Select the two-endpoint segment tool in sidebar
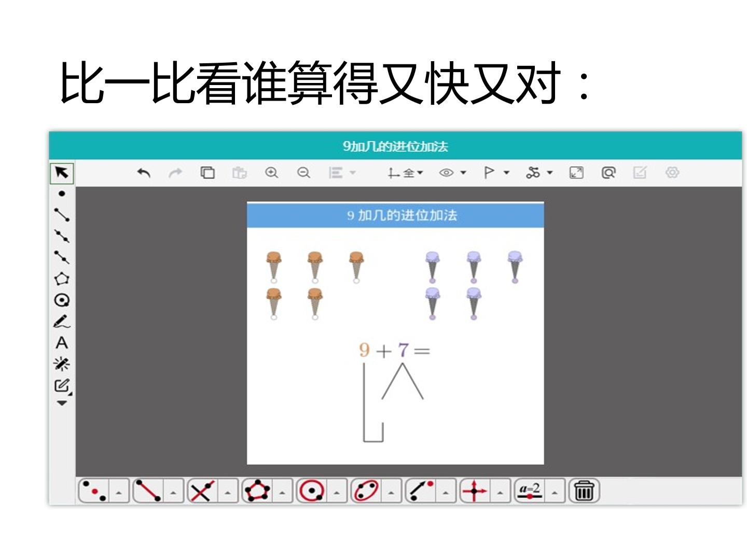Screen dimensions: 747x560 tap(62, 215)
